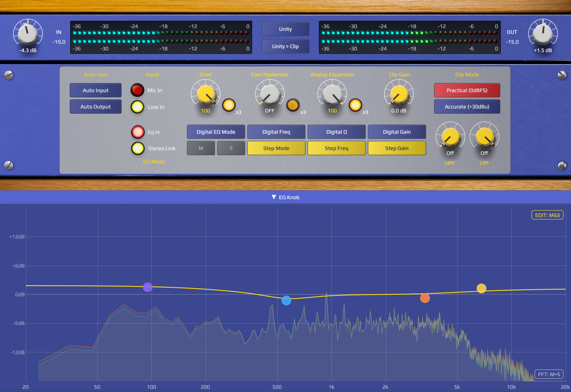Click the FFT: M+S button

pyautogui.click(x=549, y=374)
